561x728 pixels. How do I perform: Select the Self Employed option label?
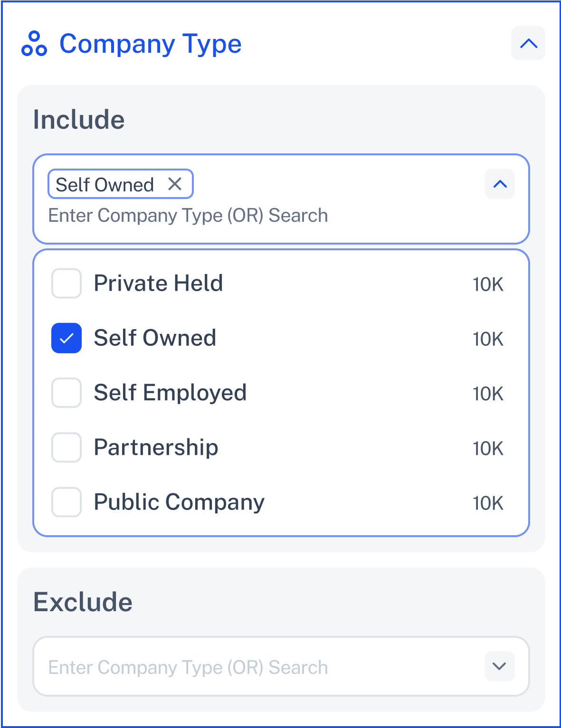(170, 393)
